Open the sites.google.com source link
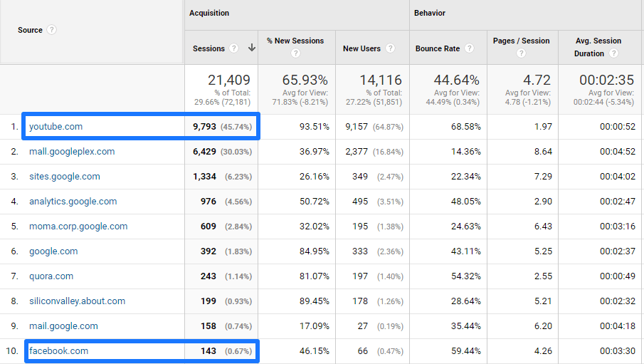644x364 pixels. coord(65,177)
